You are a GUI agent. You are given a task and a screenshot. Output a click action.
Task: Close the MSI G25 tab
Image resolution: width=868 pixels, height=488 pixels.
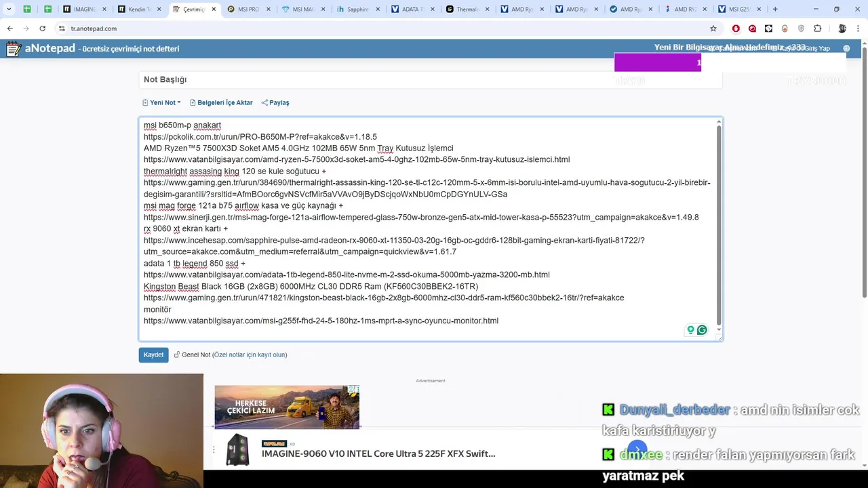coord(759,9)
